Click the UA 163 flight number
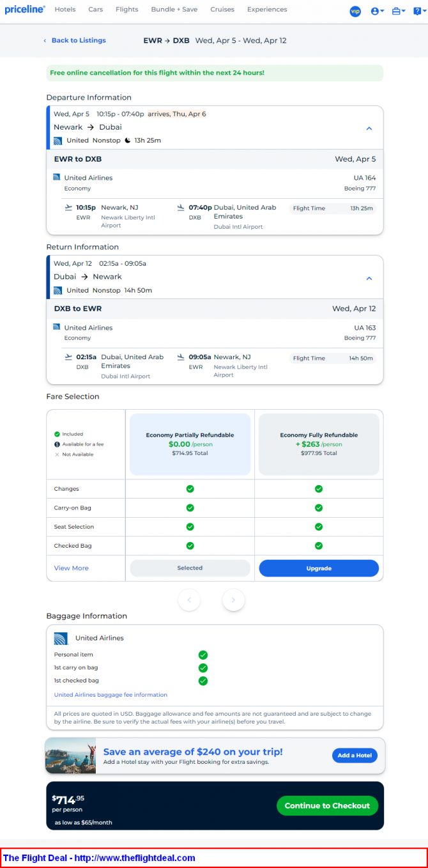This screenshot has width=428, height=868. (x=365, y=327)
